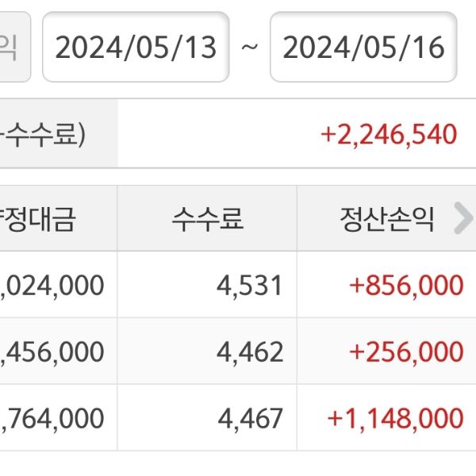Click the fee value 4,467
Viewport: 476px width, 476px height.
tap(250, 418)
